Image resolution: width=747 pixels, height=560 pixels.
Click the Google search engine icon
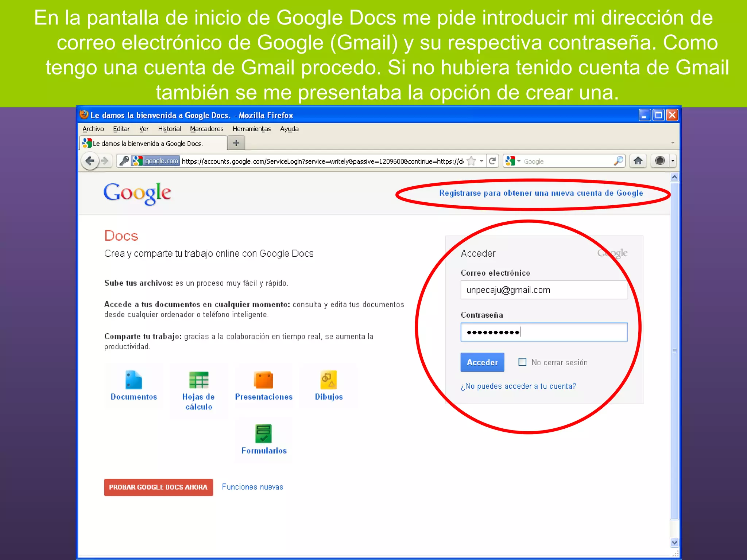point(510,161)
